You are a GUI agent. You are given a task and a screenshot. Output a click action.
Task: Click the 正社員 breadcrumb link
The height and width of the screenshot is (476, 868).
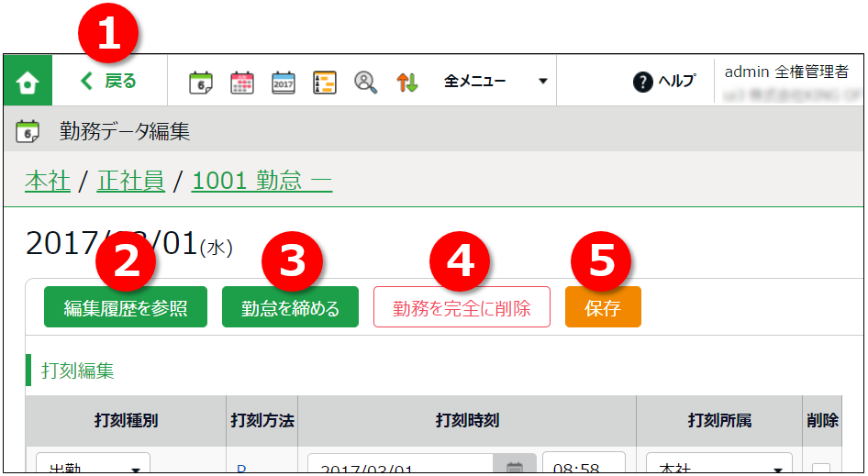pos(130,181)
